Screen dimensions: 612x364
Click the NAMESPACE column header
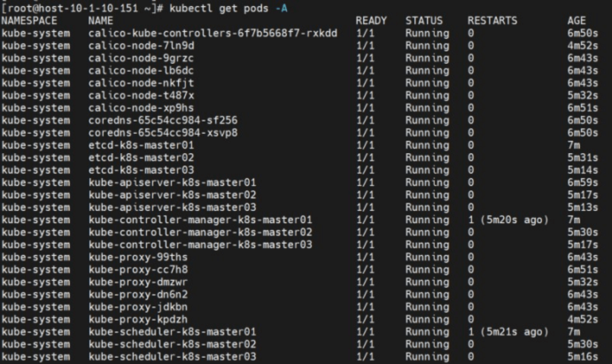click(29, 21)
